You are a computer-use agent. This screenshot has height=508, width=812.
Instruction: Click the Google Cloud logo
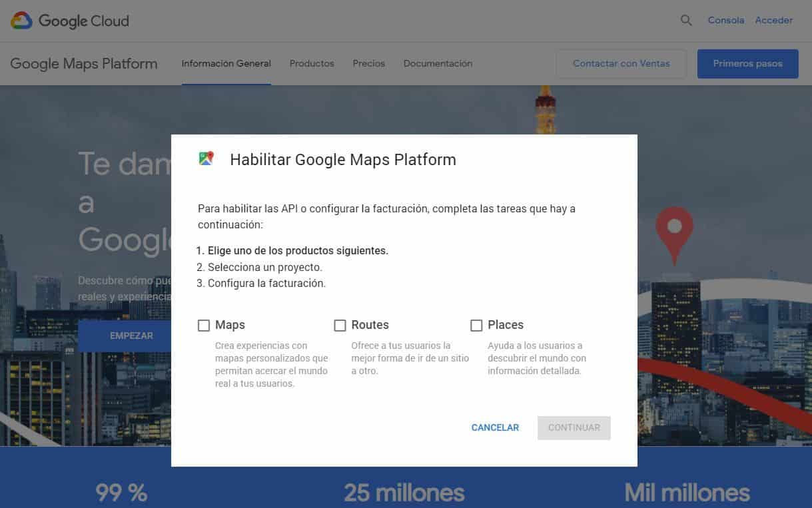click(x=69, y=20)
